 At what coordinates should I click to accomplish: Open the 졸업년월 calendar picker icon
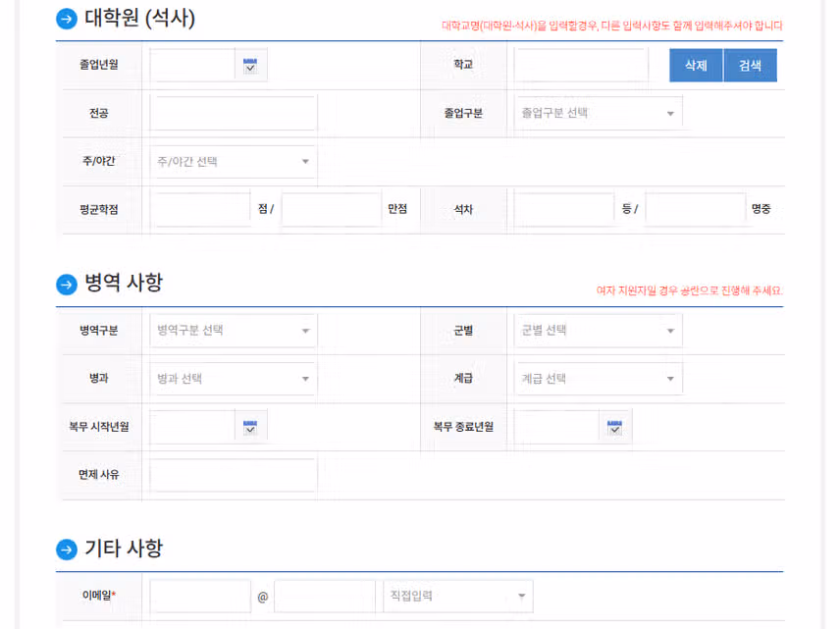point(250,65)
